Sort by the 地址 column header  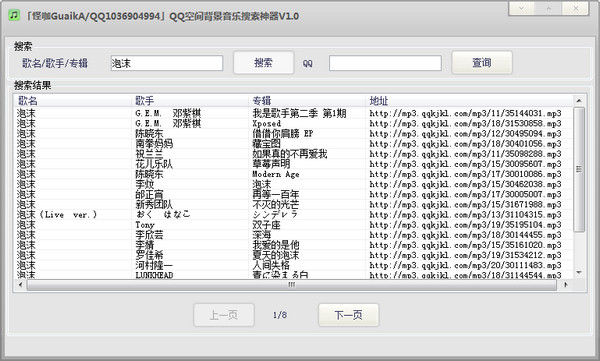point(469,101)
